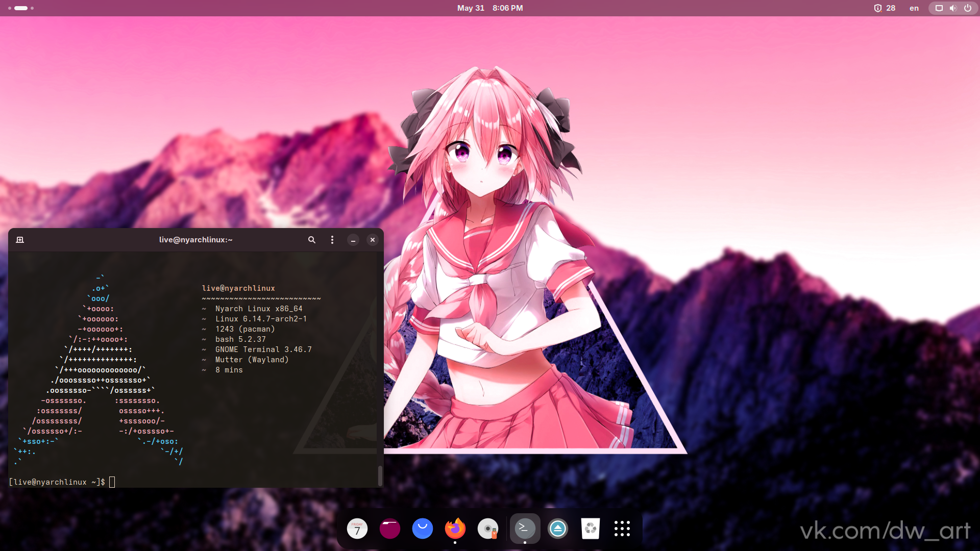The image size is (980, 551).
Task: Open a new tab in the terminal
Action: (x=20, y=240)
